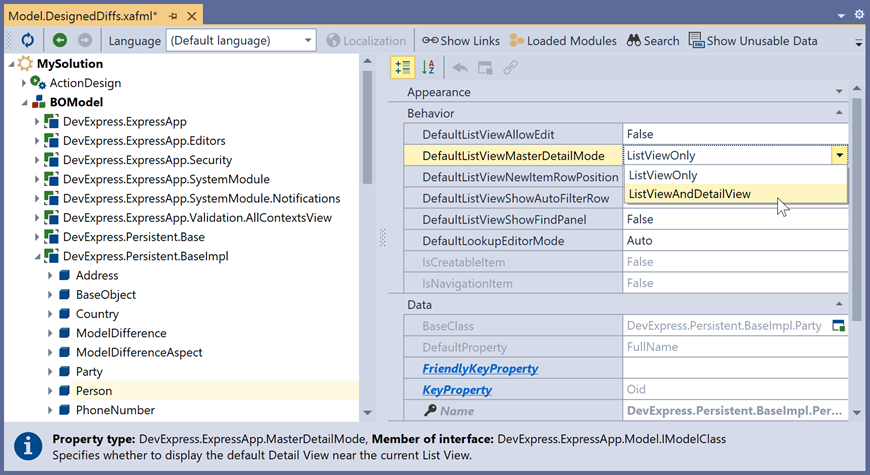
Task: Click the grayed Forward navigation arrow
Action: [85, 40]
